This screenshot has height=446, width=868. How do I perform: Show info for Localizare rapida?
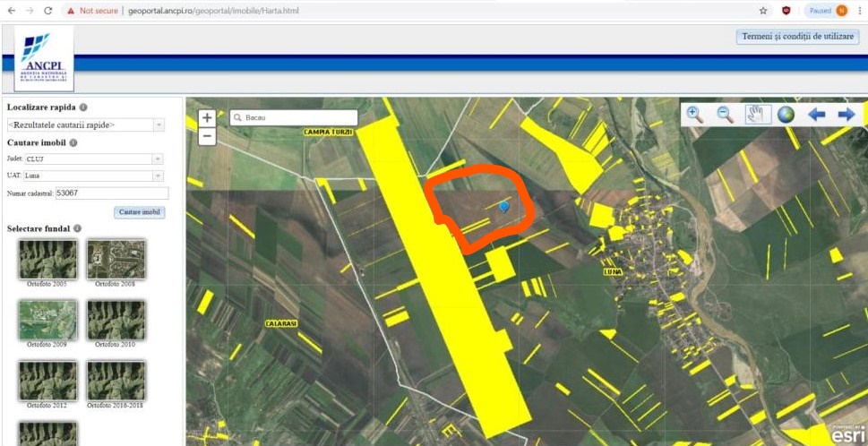[83, 107]
